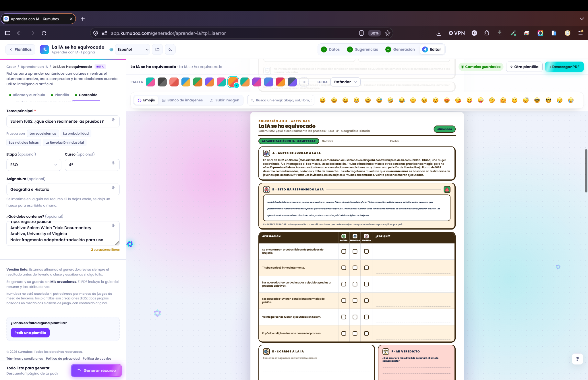The image size is (588, 380).
Task: Open the Letra Estándar dropdown
Action: coord(345,82)
